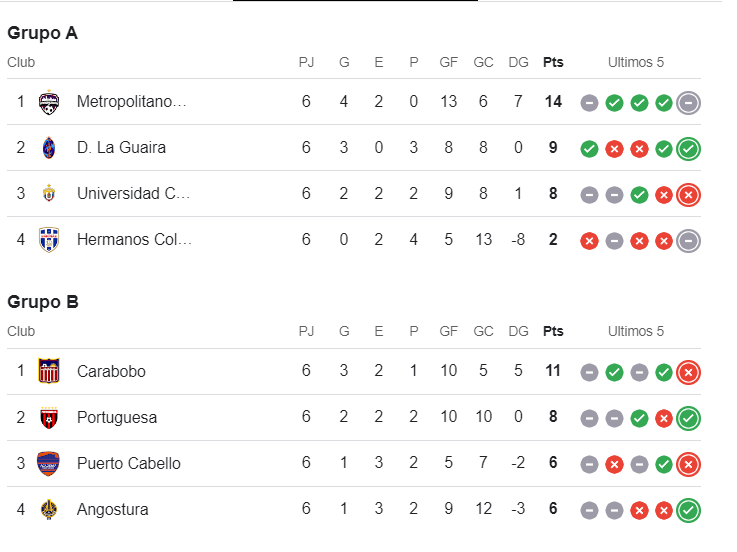Click Angostura's circled latest win icon

[688, 510]
